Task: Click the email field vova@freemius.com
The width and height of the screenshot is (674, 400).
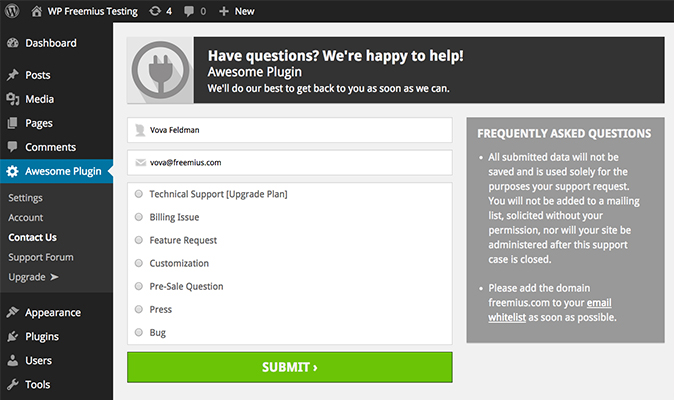Action: (289, 162)
